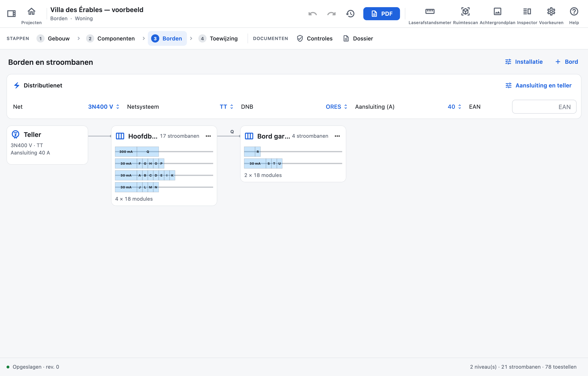Screen dimensions: 588x376
Task: Open Aansluiting en teller settings
Action: (x=538, y=85)
